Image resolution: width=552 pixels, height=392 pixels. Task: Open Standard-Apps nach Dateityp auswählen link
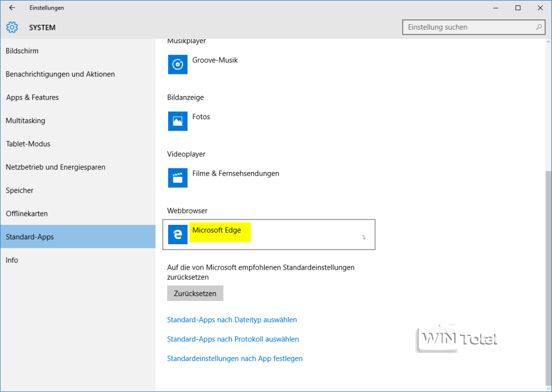[232, 320]
